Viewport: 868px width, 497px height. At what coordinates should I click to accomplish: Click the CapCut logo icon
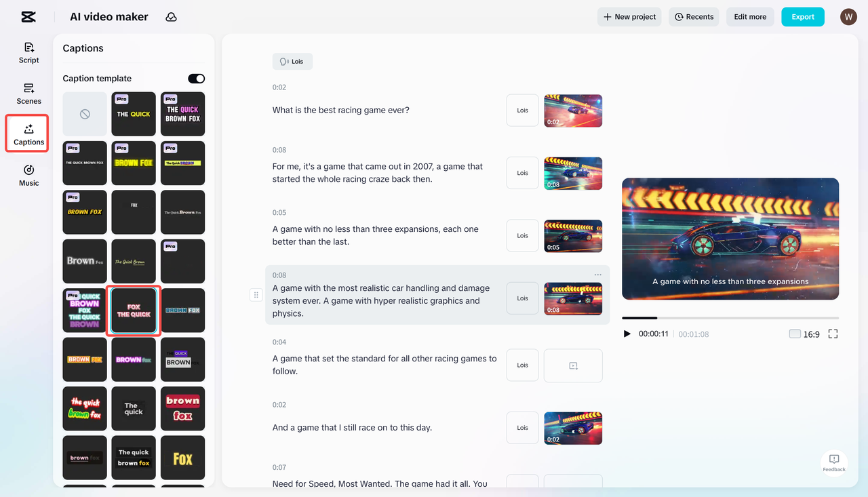tap(28, 17)
